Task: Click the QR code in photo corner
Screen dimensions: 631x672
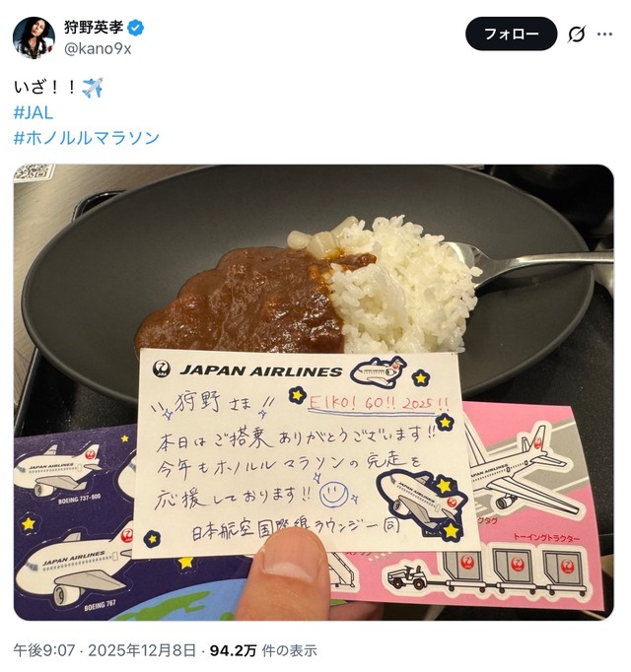Action: point(34,172)
